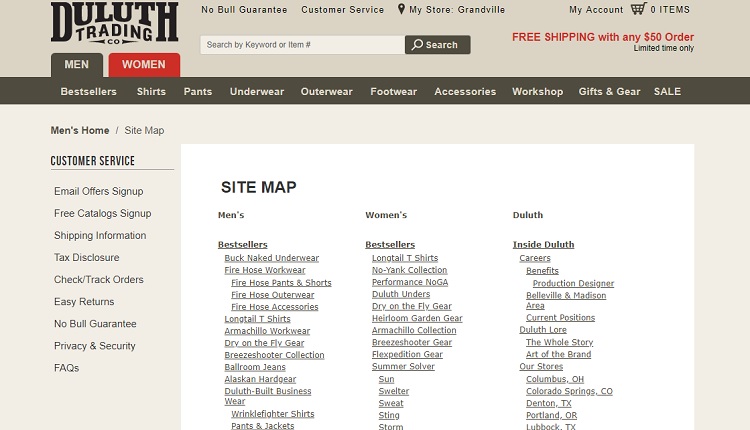
Task: Open the SALE nav menu
Action: [x=667, y=91]
